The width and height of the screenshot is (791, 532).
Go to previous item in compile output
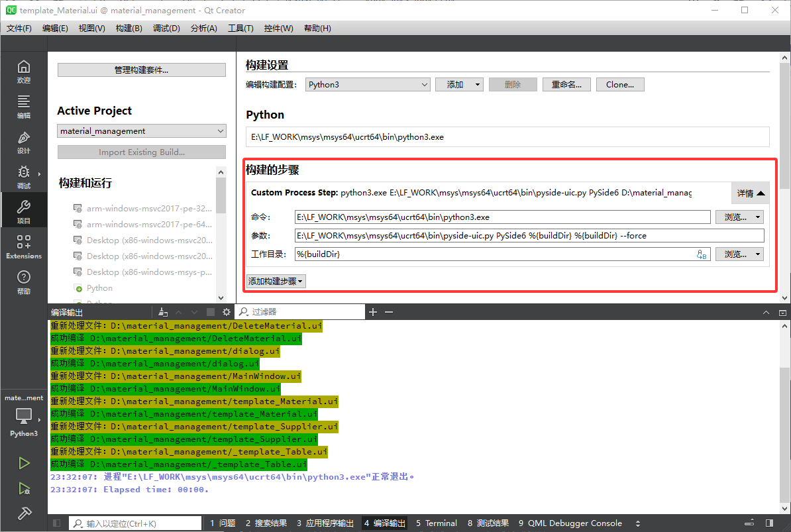(179, 312)
